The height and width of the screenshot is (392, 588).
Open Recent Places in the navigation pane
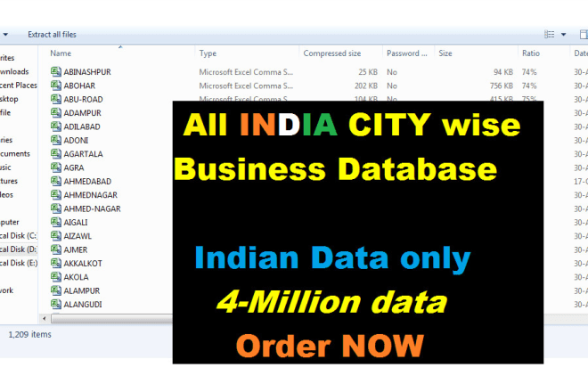(x=19, y=86)
